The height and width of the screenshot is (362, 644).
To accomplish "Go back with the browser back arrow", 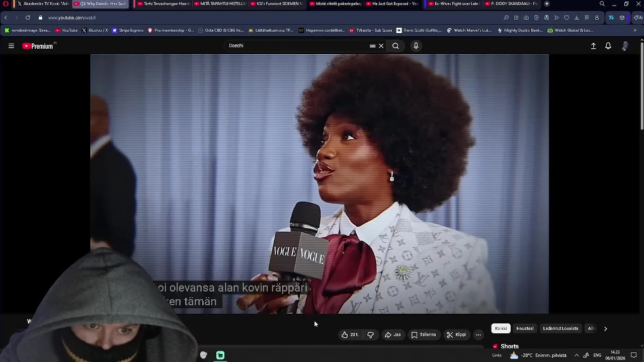I will 6,18.
